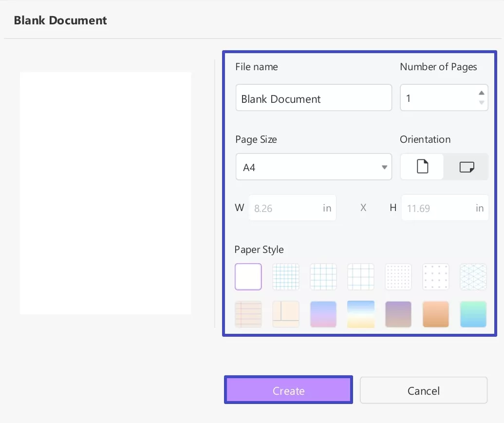The image size is (504, 423).
Task: Select the fine grid paper style
Action: pyautogui.click(x=286, y=277)
